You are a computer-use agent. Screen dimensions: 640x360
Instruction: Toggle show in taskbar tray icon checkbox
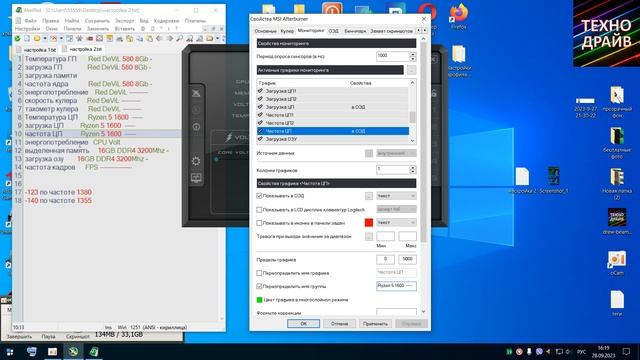(x=259, y=223)
